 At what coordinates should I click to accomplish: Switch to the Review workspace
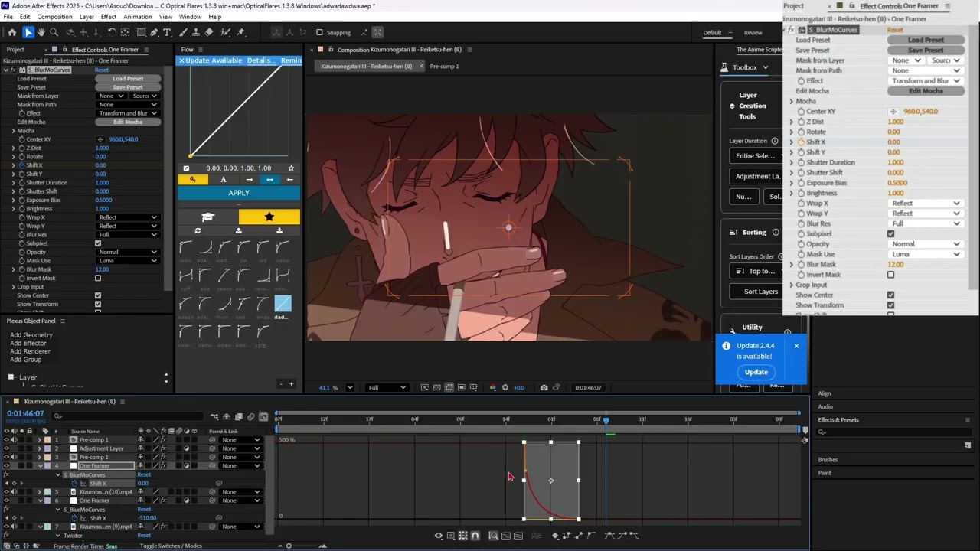pos(753,32)
